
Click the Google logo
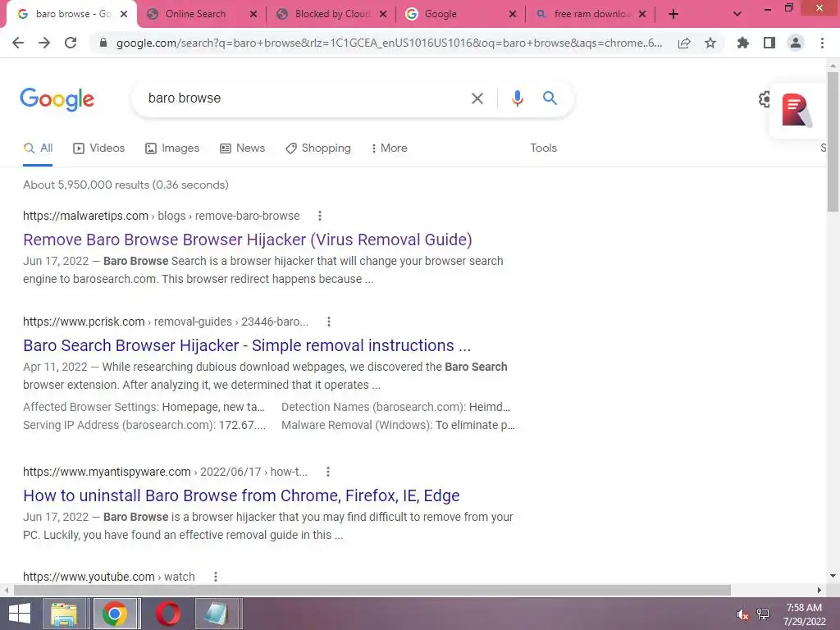pyautogui.click(x=57, y=99)
